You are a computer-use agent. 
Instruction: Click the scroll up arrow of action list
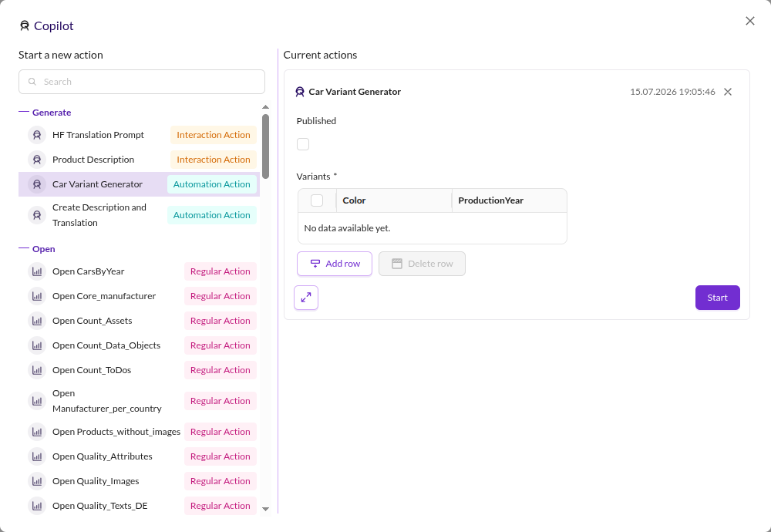click(x=265, y=106)
